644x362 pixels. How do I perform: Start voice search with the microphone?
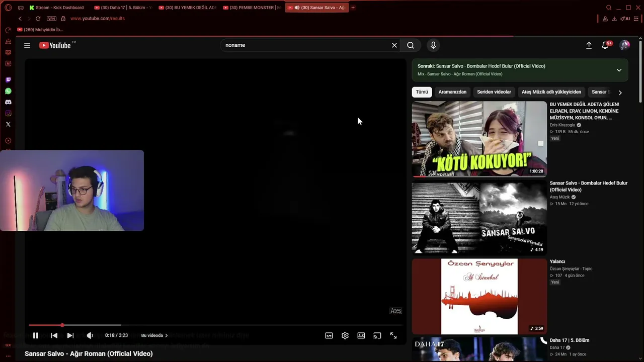(x=433, y=45)
